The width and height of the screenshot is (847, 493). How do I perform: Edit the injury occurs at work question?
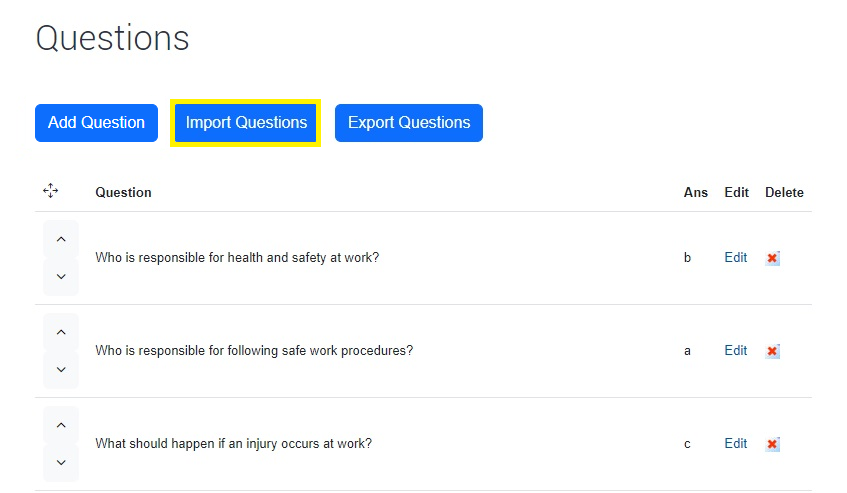coord(736,443)
